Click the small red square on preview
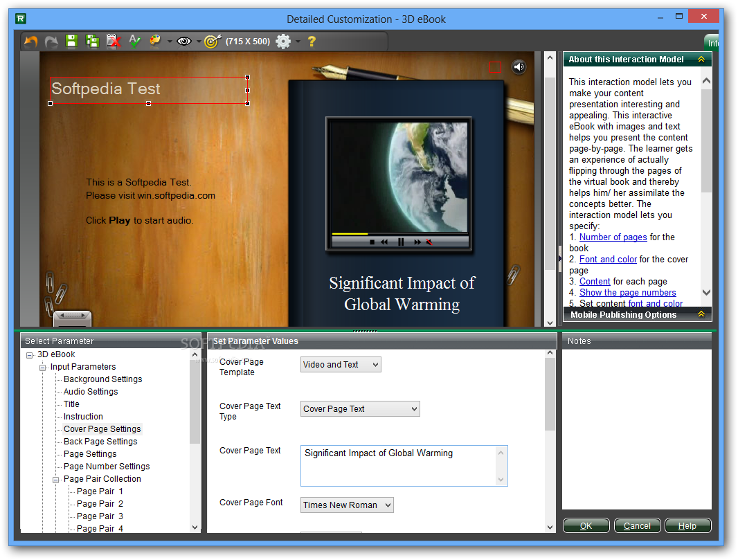 pos(495,67)
